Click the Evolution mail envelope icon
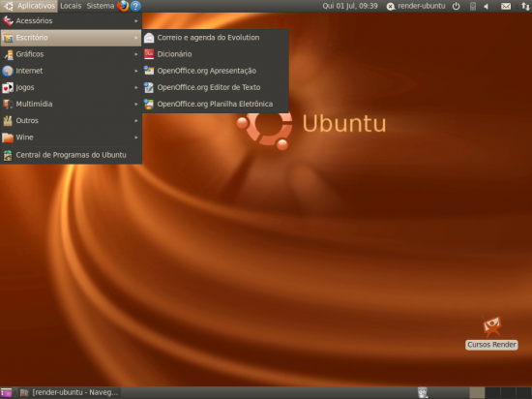The height and width of the screenshot is (399, 532). click(149, 38)
